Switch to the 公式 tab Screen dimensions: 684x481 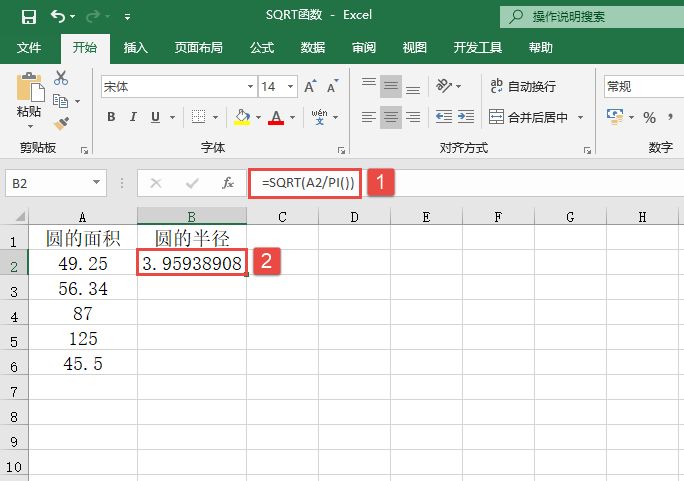(x=262, y=47)
